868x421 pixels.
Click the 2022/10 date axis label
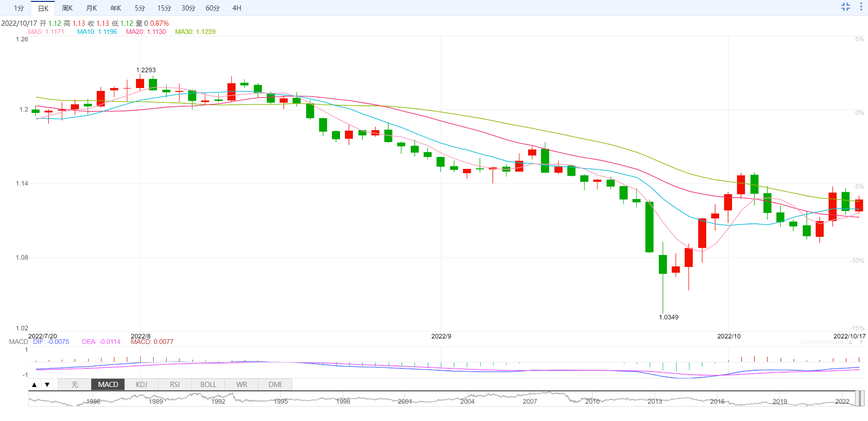click(x=729, y=336)
